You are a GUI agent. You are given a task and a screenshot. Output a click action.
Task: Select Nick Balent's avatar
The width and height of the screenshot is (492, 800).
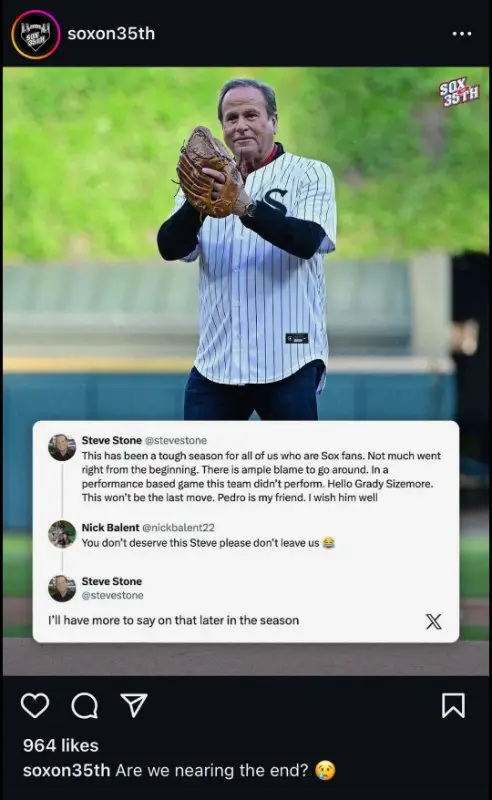[x=62, y=534]
